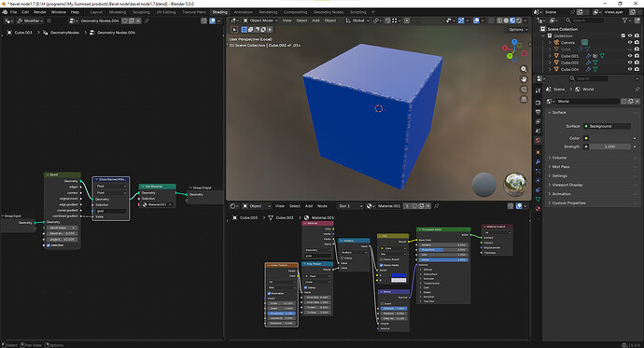
Task: Click Cube.003 breadcrumb in geometry nodes editor
Action: (x=23, y=33)
